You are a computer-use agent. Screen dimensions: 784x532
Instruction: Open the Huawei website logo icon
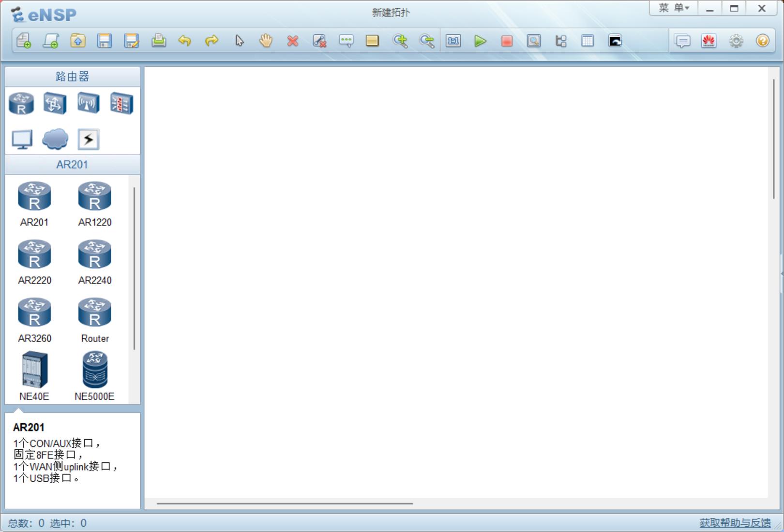click(x=709, y=41)
